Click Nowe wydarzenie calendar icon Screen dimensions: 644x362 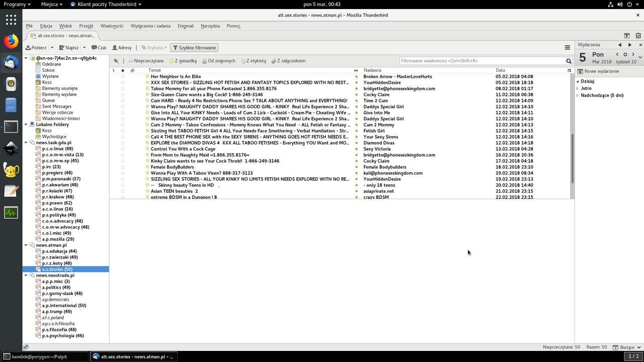click(580, 71)
